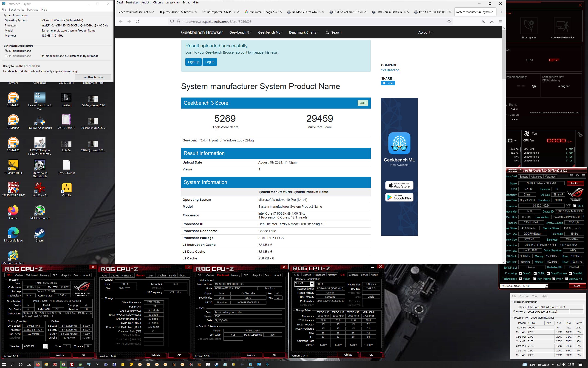The height and width of the screenshot is (368, 588).
Task: Open the Firefox downloads arrow icon
Action: point(492,21)
